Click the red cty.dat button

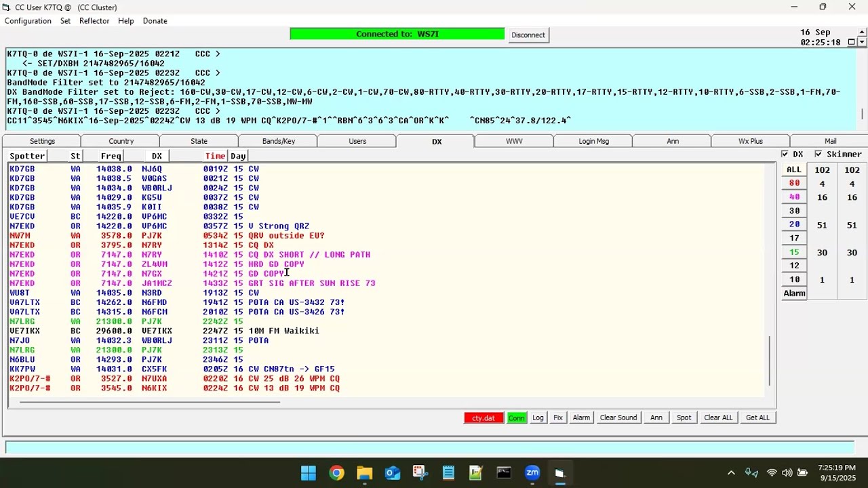484,418
